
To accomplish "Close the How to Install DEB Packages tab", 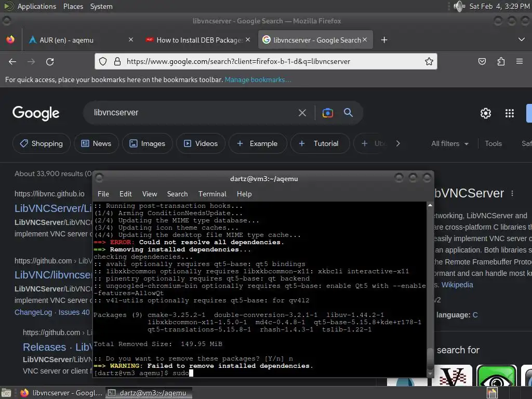I will (x=248, y=39).
